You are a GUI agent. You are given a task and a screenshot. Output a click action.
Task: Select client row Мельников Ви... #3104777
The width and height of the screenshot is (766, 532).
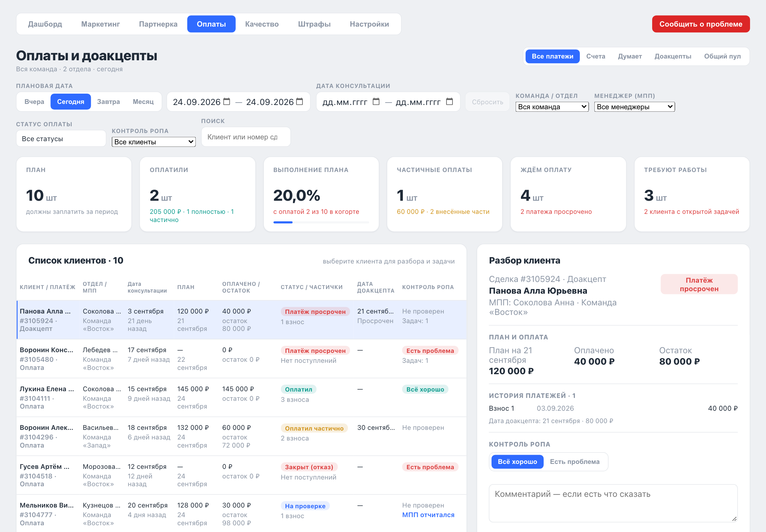[241, 514]
